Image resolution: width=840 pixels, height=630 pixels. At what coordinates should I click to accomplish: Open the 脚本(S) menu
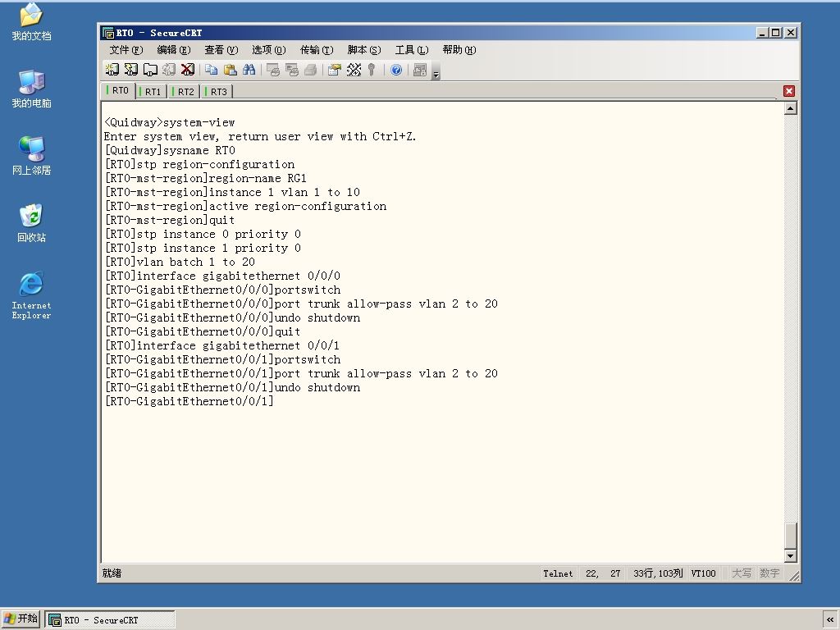click(363, 50)
